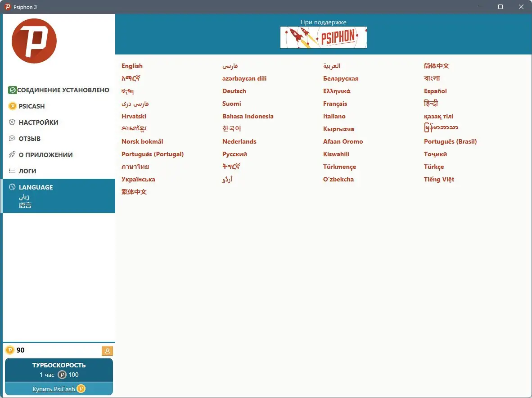Click the Psiphon logo at top left

34,41
